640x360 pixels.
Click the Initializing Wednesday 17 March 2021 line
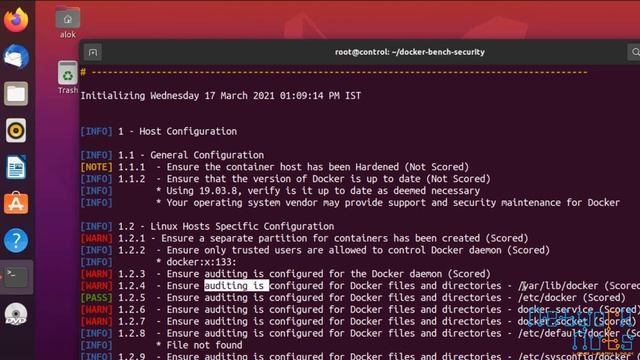click(221, 96)
